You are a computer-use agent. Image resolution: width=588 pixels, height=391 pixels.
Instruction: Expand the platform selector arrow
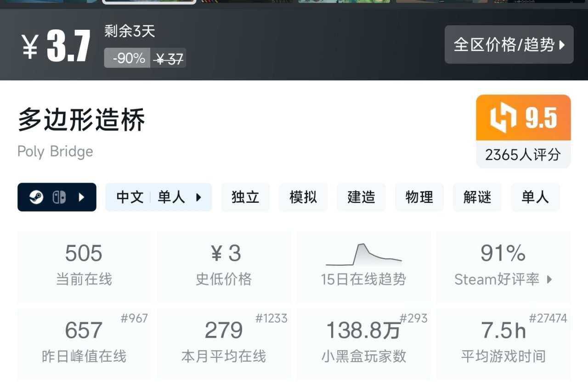[x=82, y=197]
